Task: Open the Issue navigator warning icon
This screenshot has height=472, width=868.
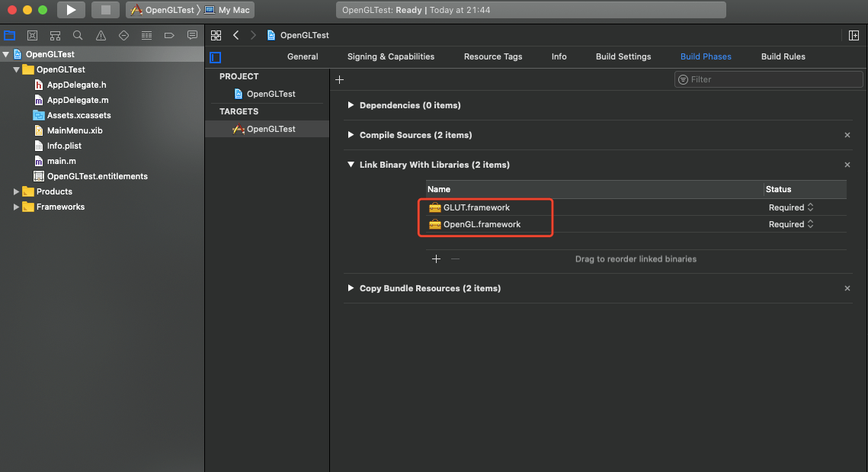Action: [x=101, y=35]
